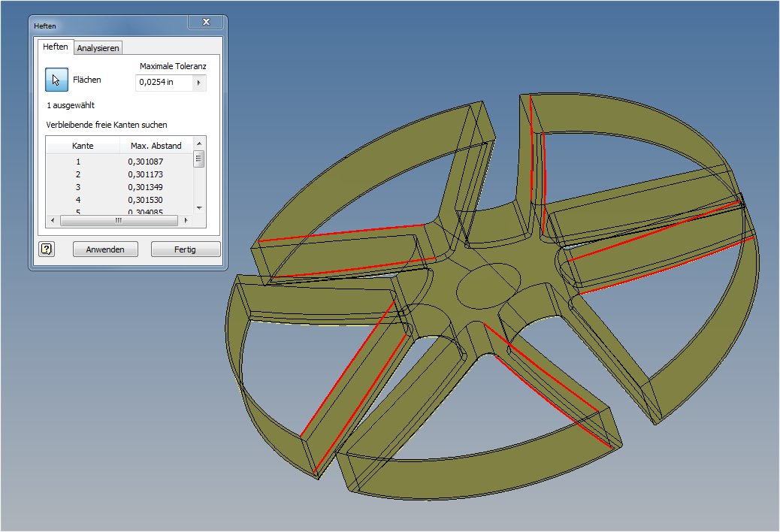Select edge row 3 with 0,301349
Image resolution: width=780 pixels, height=532 pixels.
coord(119,187)
